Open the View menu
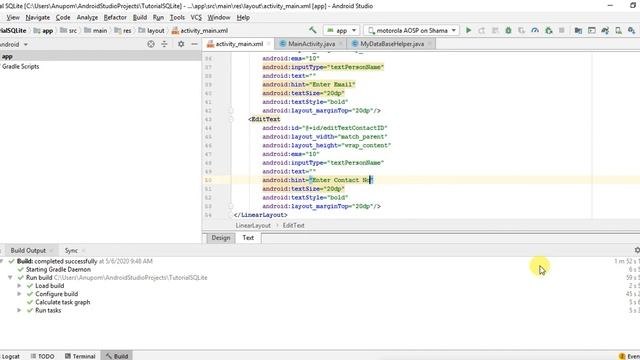The image size is (640, 360). click(13, 18)
